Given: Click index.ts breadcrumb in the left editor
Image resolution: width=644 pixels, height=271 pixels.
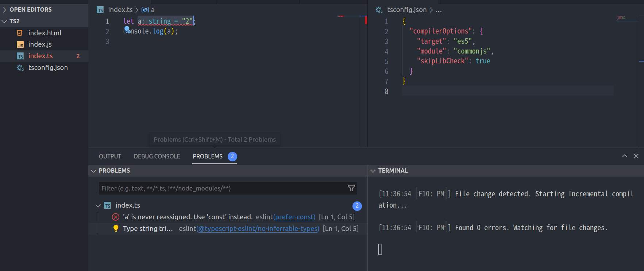Looking at the screenshot, I should (120, 9).
